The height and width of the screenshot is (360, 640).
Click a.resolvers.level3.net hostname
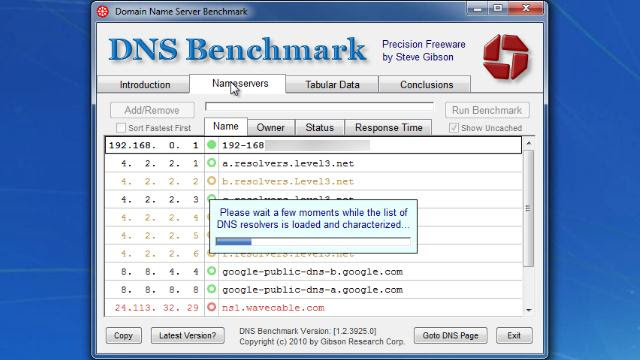pyautogui.click(x=288, y=164)
